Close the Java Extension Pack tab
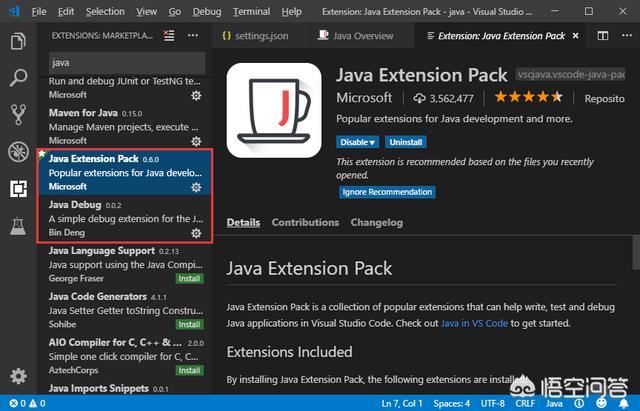Viewport: 640px width, 411px height. click(576, 36)
